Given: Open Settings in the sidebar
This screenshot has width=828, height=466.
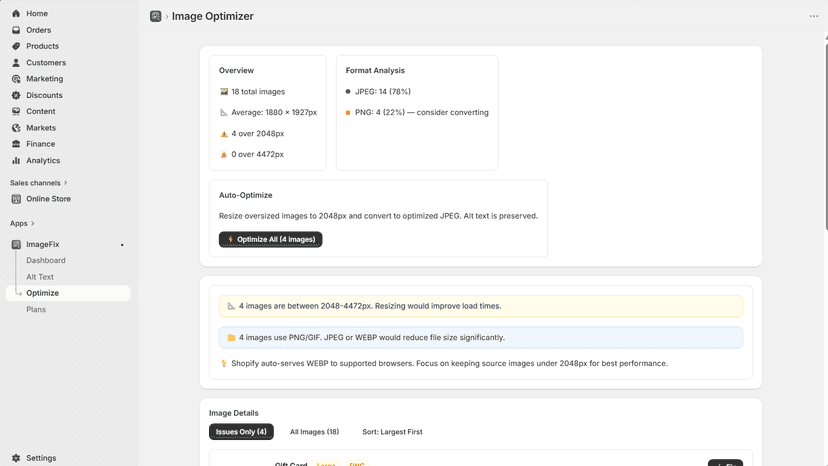Looking at the screenshot, I should [x=41, y=458].
